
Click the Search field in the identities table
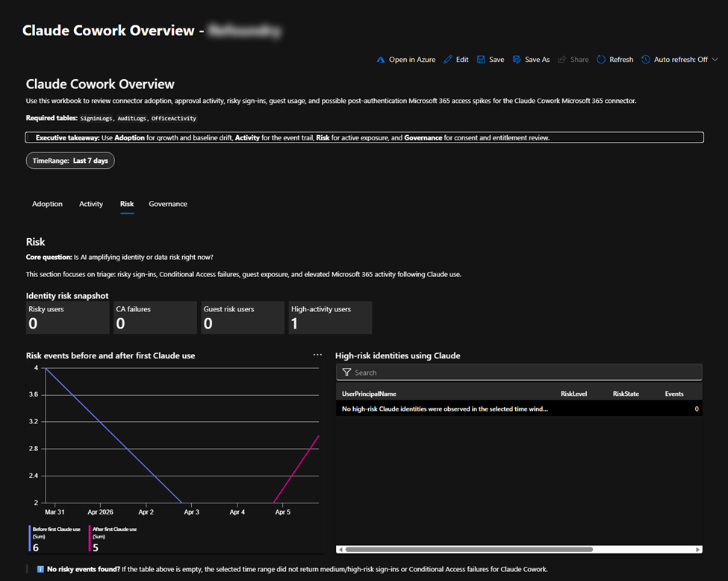click(x=523, y=373)
